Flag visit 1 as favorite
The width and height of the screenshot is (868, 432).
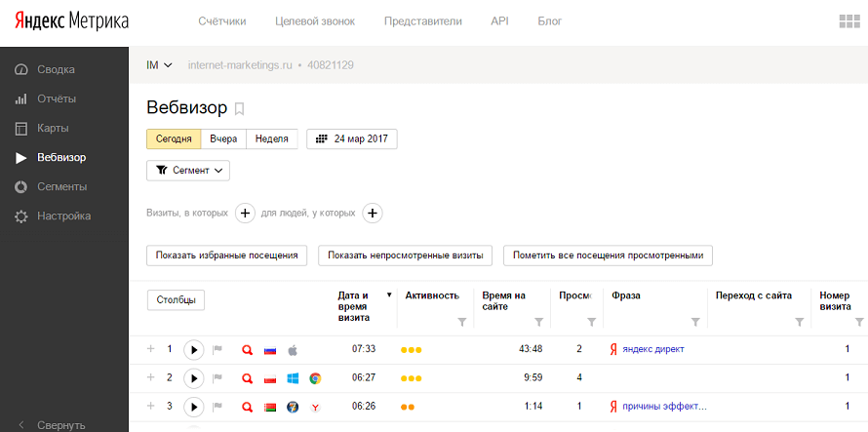[217, 349]
